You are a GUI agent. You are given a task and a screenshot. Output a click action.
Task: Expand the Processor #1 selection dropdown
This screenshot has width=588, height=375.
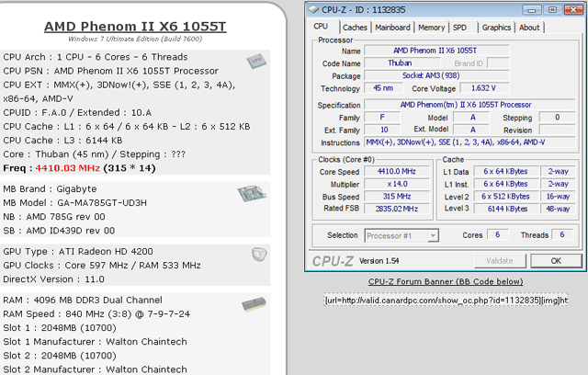click(433, 236)
